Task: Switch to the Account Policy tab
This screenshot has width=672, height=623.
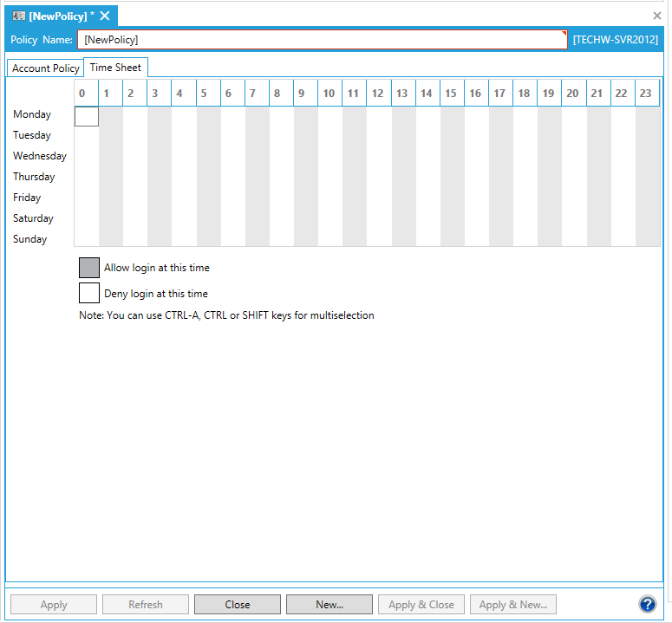Action: [x=45, y=68]
